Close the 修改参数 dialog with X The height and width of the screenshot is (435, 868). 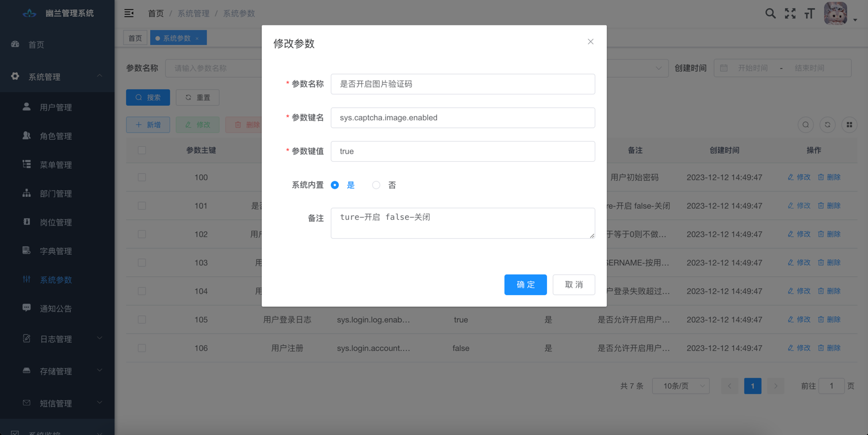pyautogui.click(x=590, y=42)
